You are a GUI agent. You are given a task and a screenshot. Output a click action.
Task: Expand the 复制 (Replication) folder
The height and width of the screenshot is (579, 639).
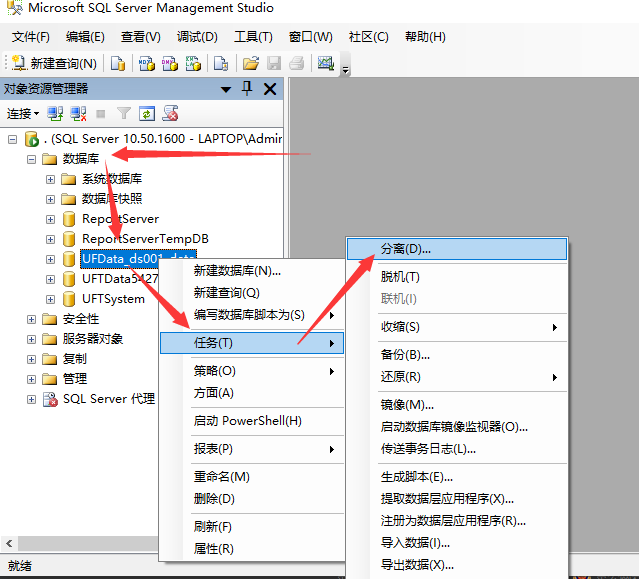(x=31, y=359)
